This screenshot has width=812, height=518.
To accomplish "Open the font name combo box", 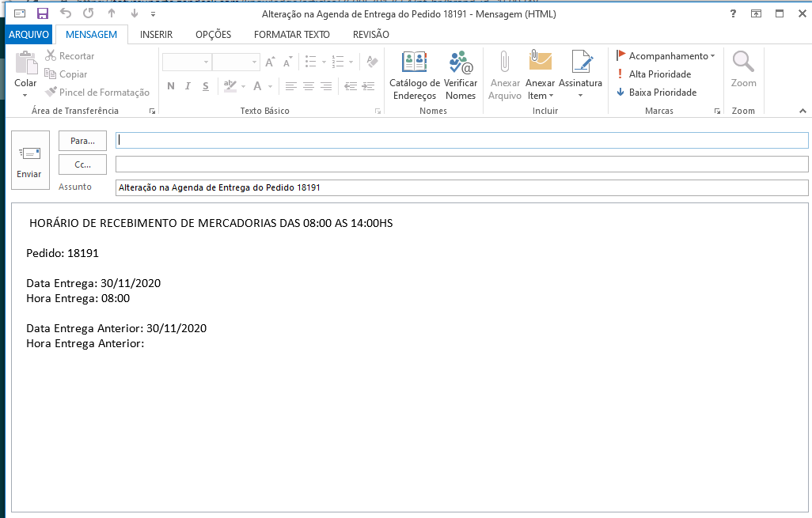I will (187, 62).
